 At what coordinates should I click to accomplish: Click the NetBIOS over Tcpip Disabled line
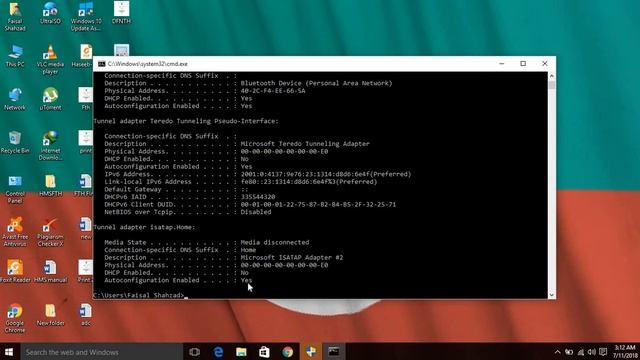(188, 212)
